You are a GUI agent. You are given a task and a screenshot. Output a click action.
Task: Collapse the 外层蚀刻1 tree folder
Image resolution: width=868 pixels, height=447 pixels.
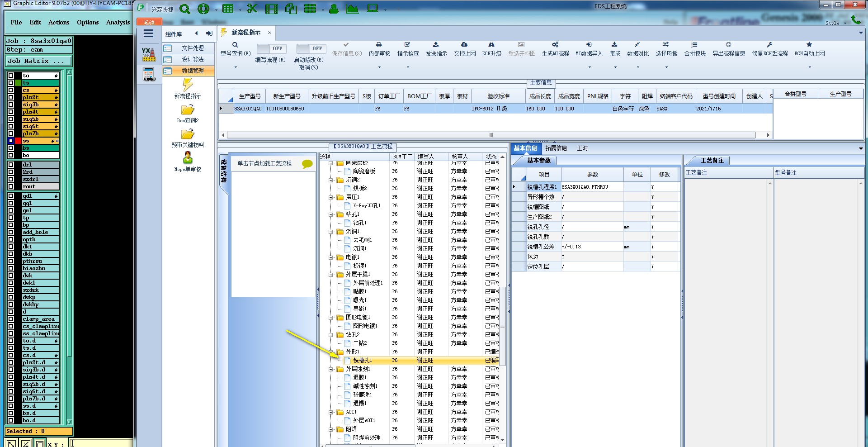[331, 369]
